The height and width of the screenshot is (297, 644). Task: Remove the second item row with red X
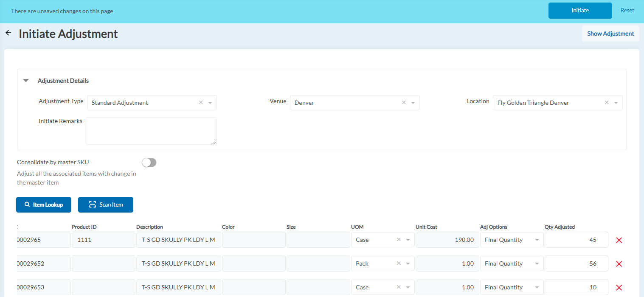619,263
